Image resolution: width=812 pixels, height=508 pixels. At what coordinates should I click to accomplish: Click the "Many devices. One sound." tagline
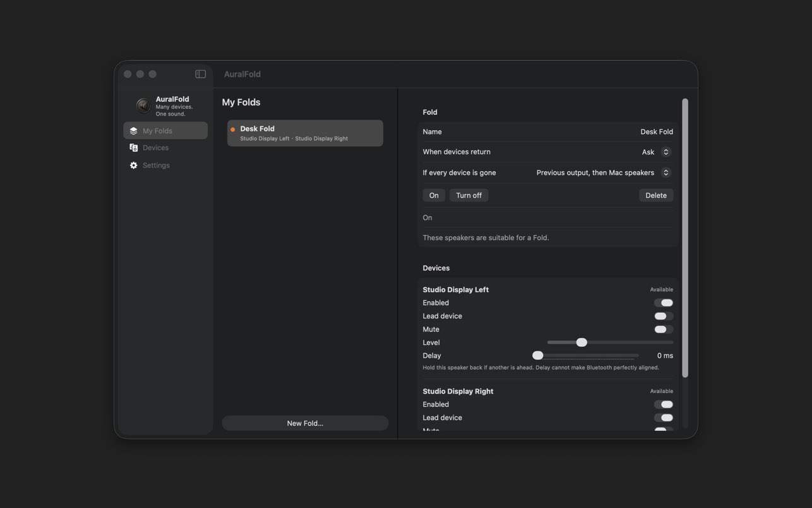[x=174, y=111]
